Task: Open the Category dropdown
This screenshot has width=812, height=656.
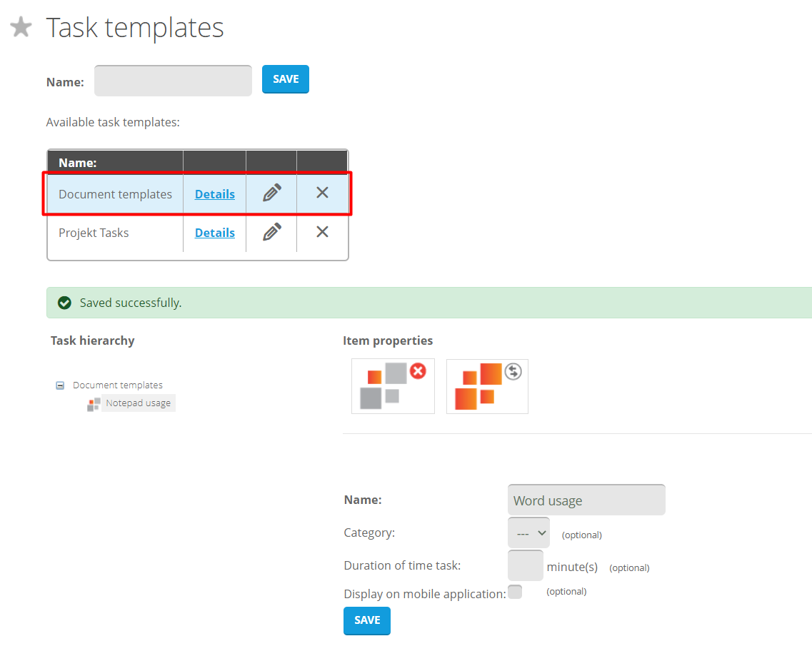Action: pyautogui.click(x=528, y=533)
